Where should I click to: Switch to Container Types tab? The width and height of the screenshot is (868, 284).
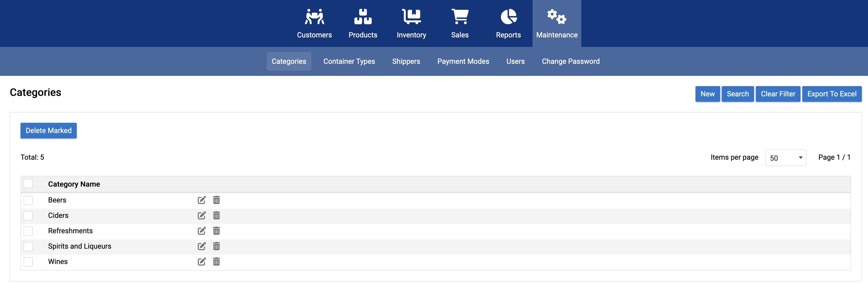pos(349,61)
